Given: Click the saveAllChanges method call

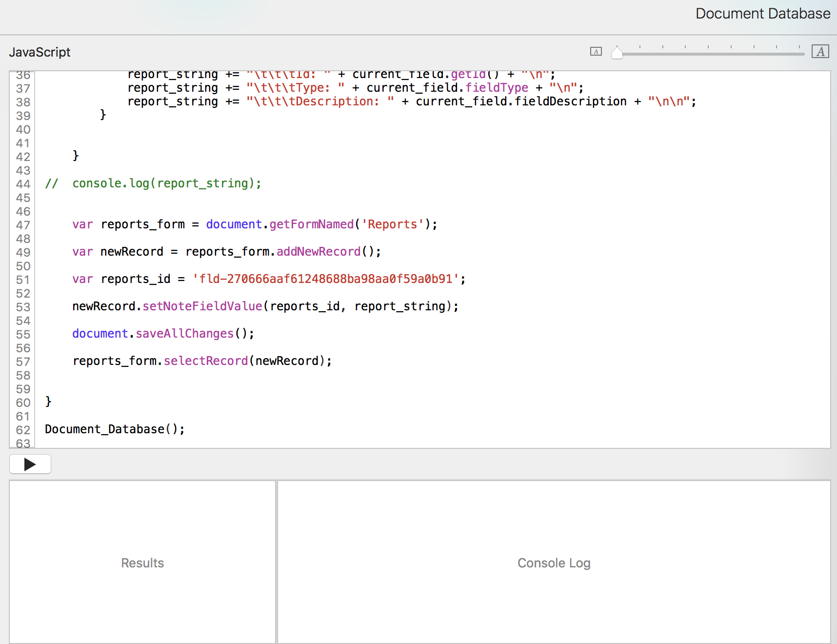Looking at the screenshot, I should pos(184,334).
